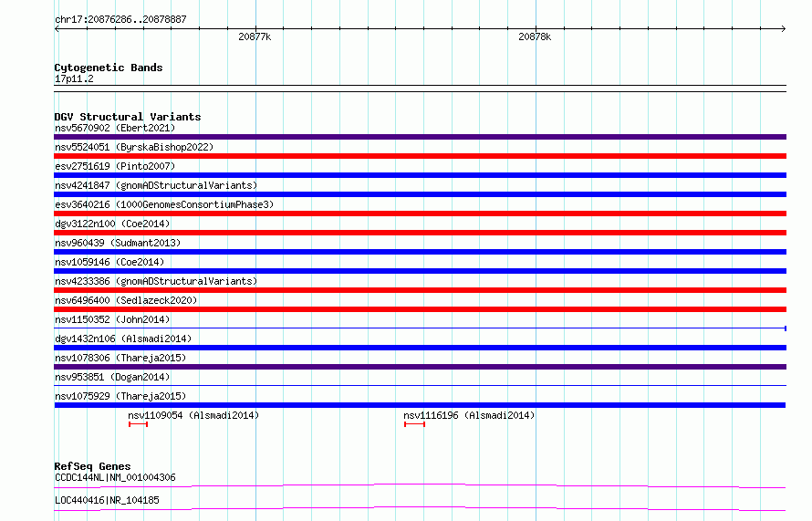Click the purple nsv1078306 variant bar
This screenshot has height=521, width=812.
420,367
